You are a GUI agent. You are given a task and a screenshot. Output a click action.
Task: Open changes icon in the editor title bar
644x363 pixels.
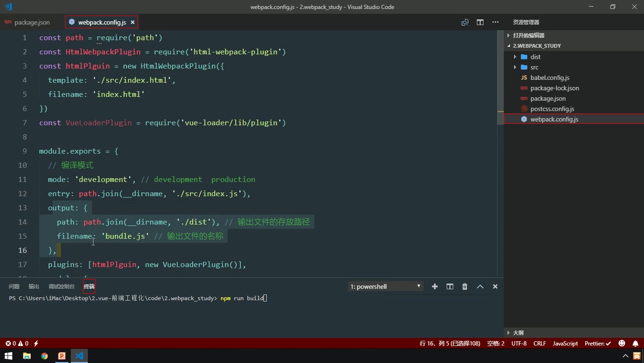(465, 22)
